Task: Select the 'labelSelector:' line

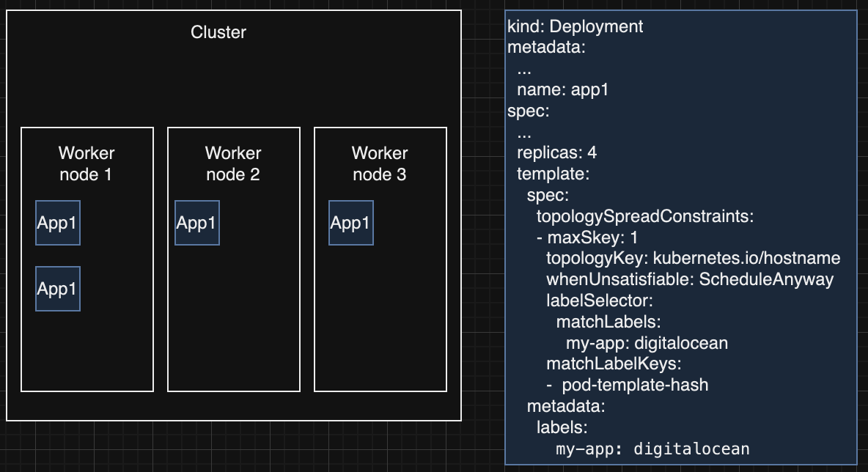Action: tap(599, 300)
